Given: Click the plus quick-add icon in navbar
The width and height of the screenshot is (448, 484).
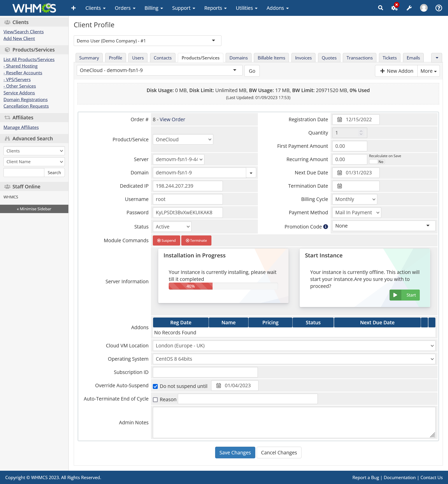Looking at the screenshot, I should pyautogui.click(x=73, y=8).
